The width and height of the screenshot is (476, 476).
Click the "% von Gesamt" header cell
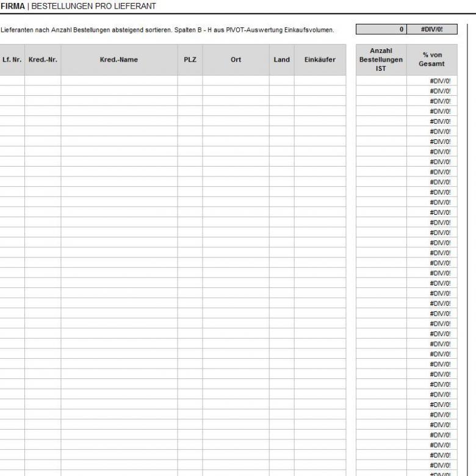point(431,60)
